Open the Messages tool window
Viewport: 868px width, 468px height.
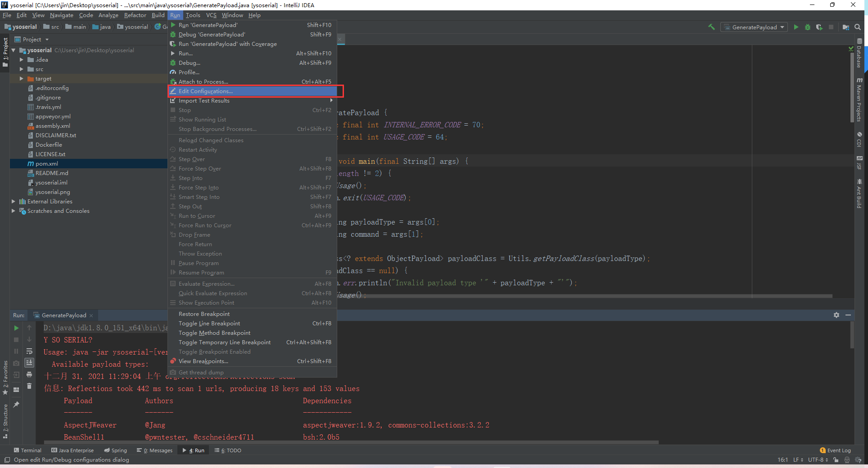pyautogui.click(x=154, y=450)
